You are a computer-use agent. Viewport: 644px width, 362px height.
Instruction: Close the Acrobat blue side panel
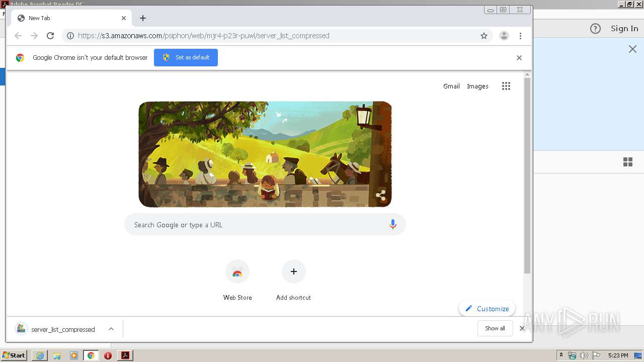pyautogui.click(x=632, y=49)
